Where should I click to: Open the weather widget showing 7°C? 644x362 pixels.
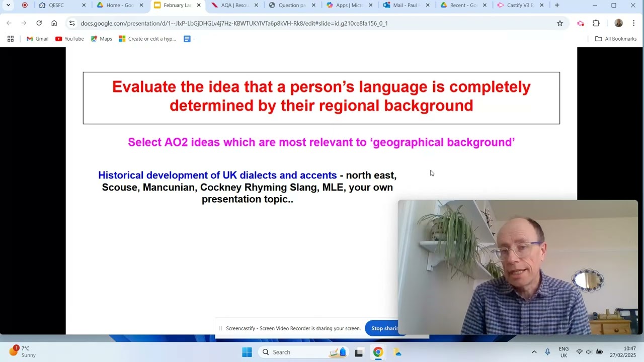23,351
